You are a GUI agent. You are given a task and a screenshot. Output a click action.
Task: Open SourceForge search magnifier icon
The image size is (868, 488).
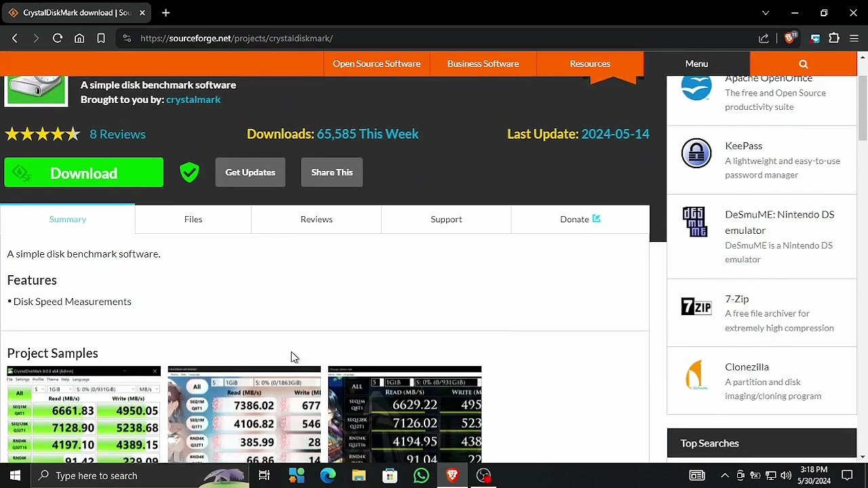[x=804, y=64]
